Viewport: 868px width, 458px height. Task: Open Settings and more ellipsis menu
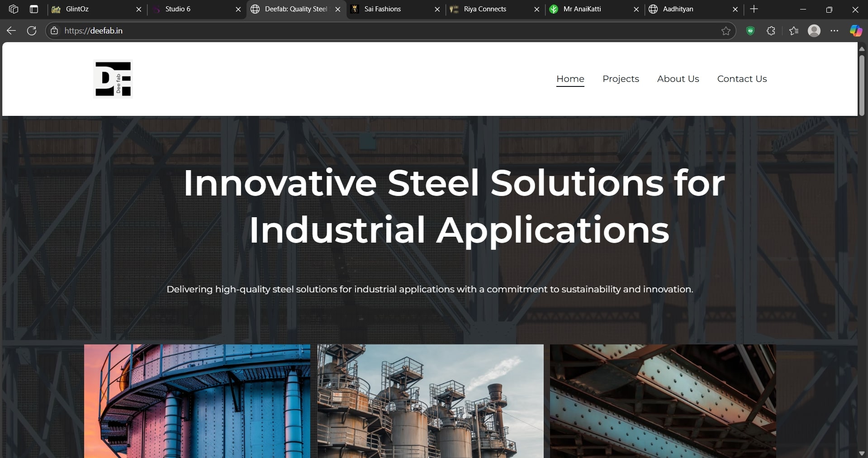tap(835, 31)
